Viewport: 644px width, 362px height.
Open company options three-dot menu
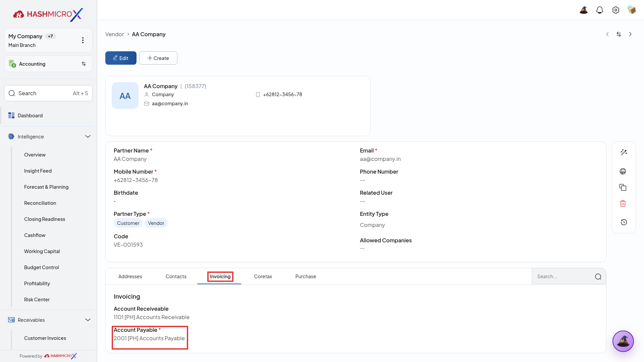click(x=83, y=40)
